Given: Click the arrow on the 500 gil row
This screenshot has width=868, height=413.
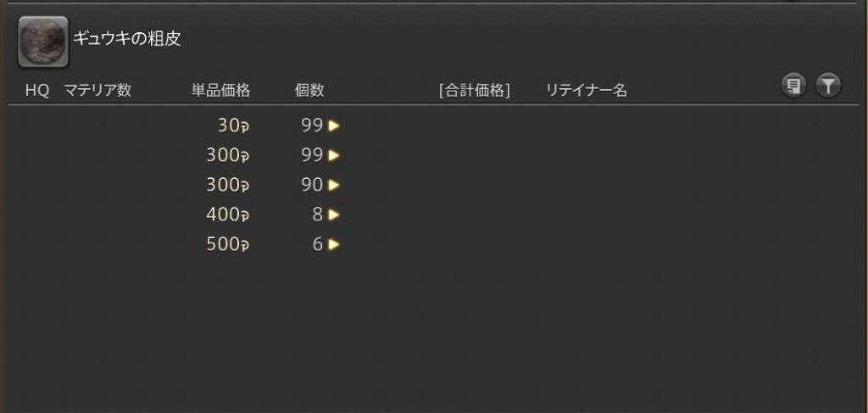Looking at the screenshot, I should 334,244.
